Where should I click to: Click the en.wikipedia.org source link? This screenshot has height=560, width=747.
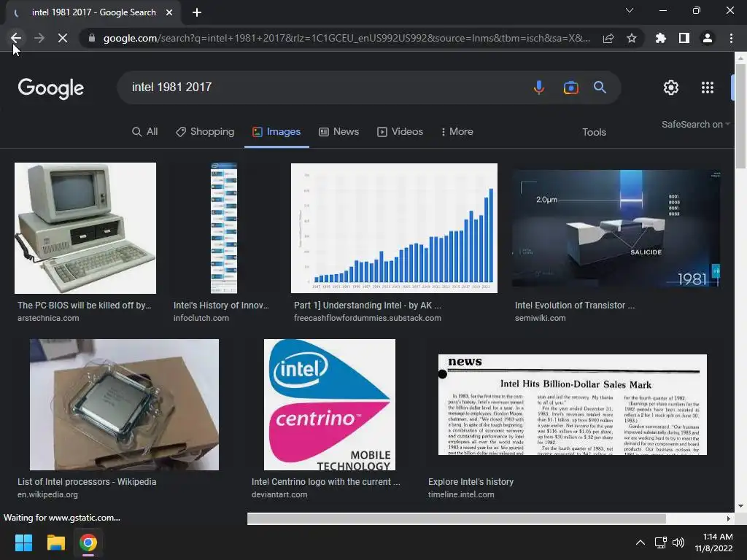tap(47, 495)
